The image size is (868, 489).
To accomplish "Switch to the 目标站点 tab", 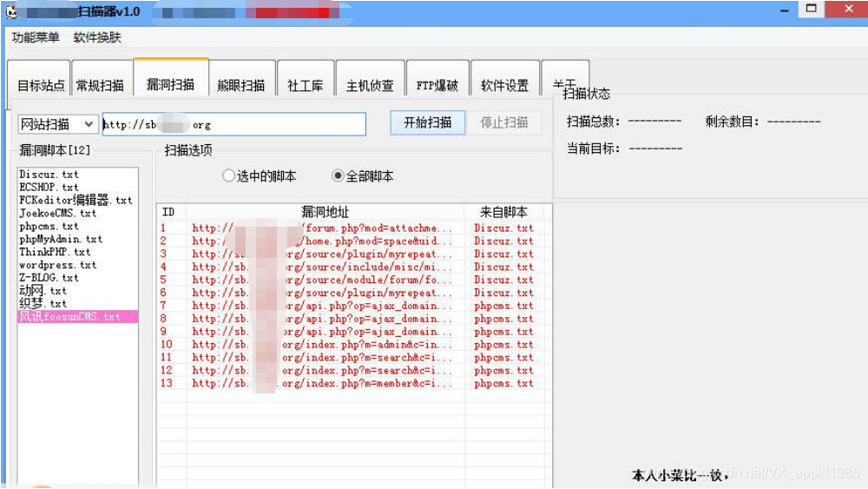I will tap(39, 80).
